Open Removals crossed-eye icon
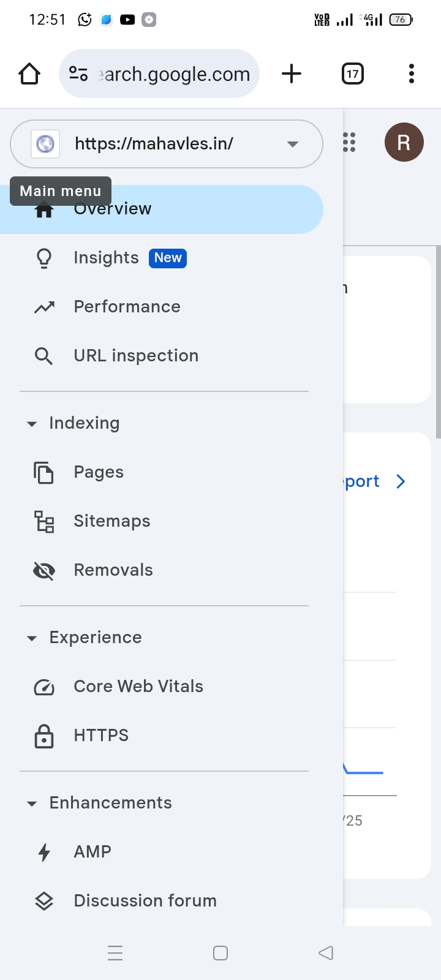Screen dimensions: 441x980 coord(44,571)
